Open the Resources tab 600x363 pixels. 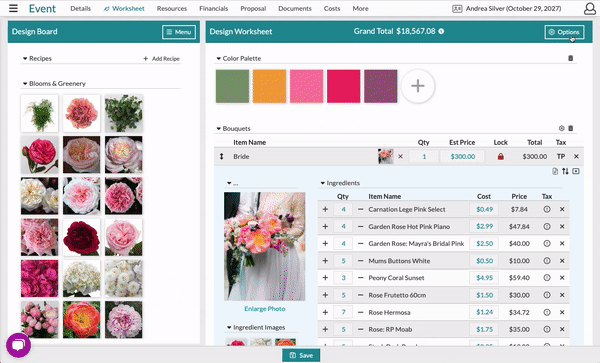pyautogui.click(x=172, y=8)
